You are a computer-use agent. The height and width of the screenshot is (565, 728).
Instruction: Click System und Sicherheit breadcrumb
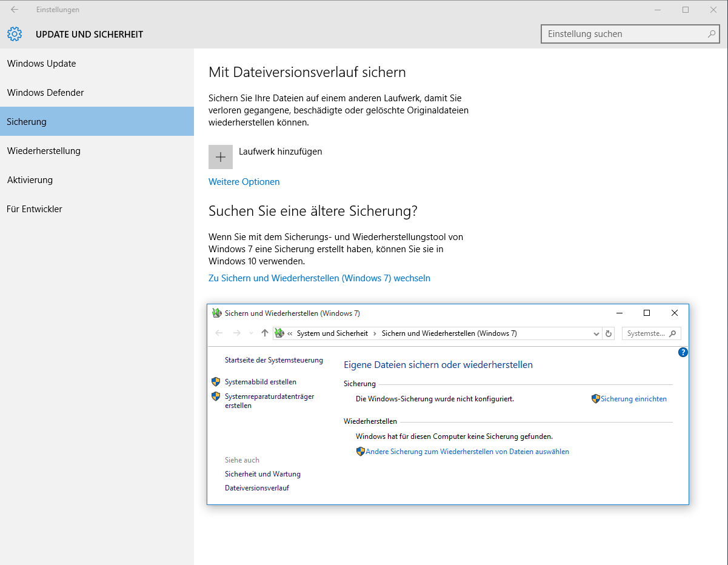tap(332, 333)
